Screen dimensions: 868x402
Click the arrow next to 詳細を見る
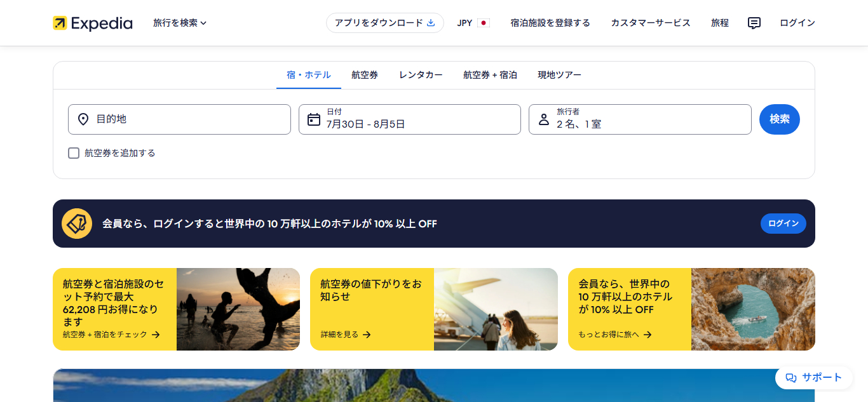click(x=367, y=335)
